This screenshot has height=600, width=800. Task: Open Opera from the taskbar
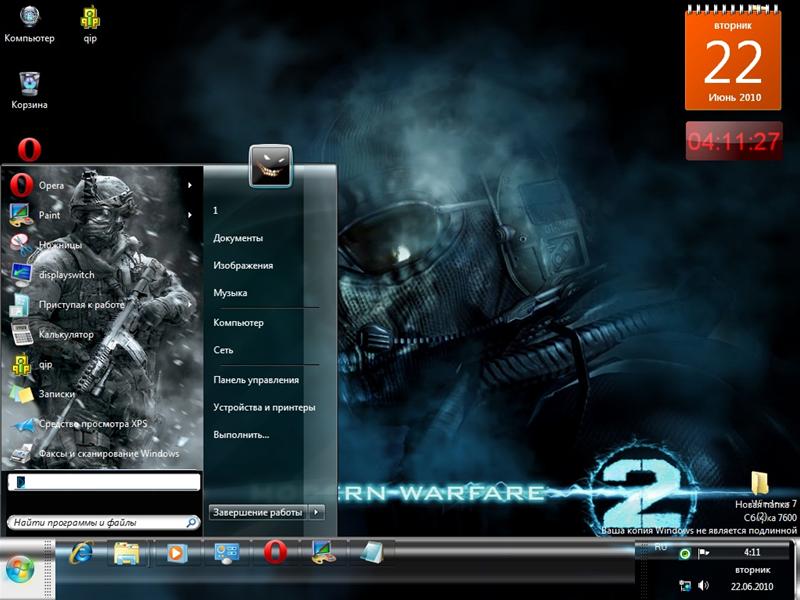coord(276,553)
